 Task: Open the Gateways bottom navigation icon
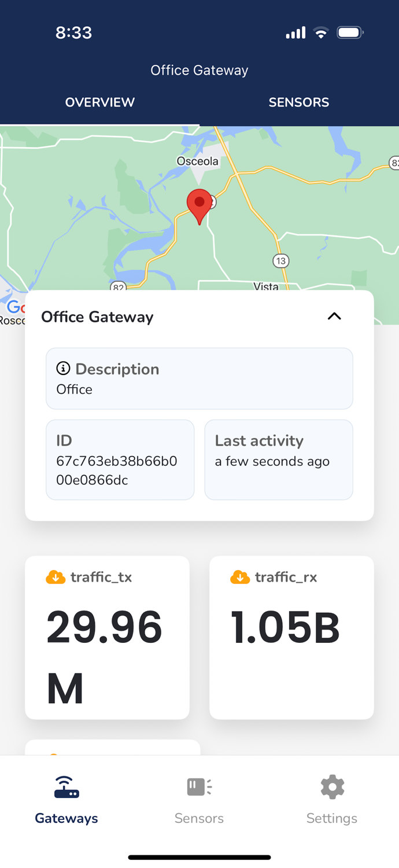[66, 787]
